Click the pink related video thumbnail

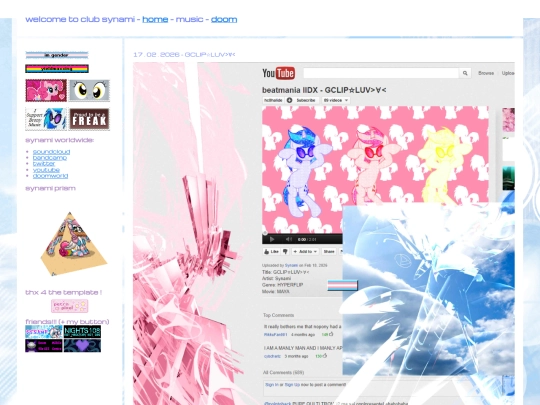click(x=508, y=120)
